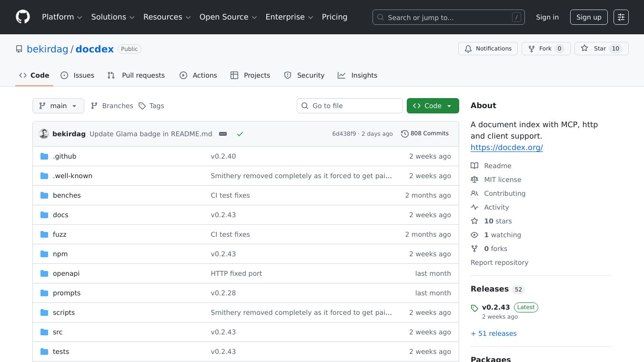
Task: Open the Pull requests tab
Action: click(136, 75)
